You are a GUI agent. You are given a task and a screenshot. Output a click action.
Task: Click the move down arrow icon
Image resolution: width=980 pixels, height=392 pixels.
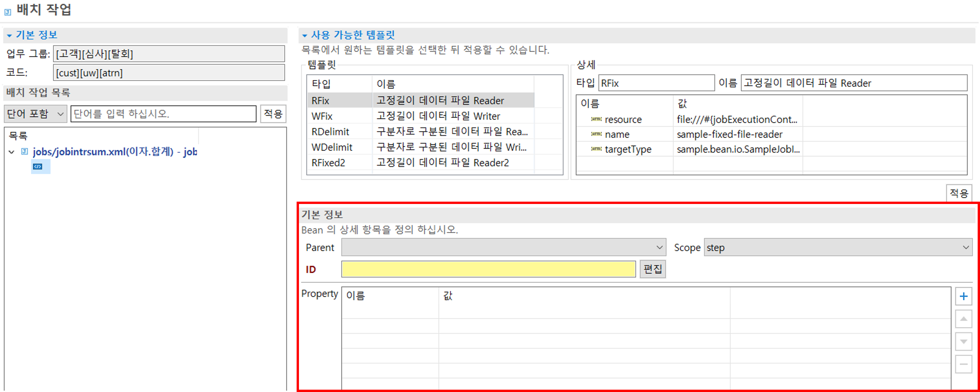[963, 342]
